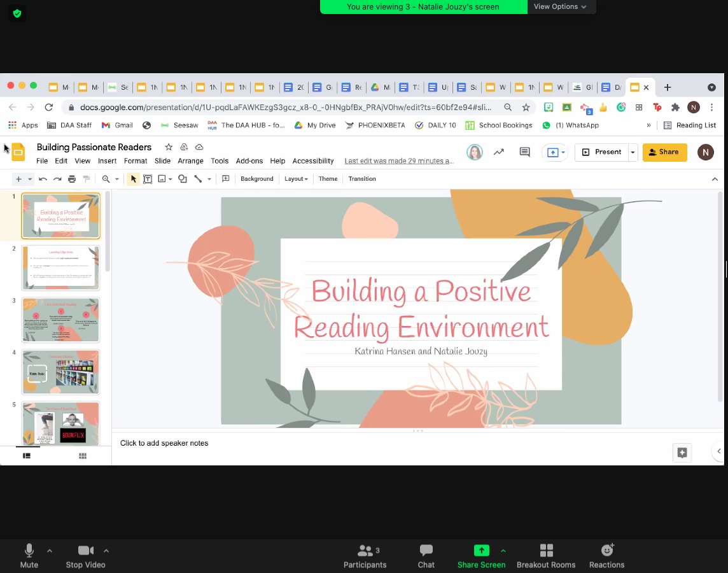Screen dimensions: 728x573
Task: Click the add comment toolbar icon
Action: pos(226,179)
